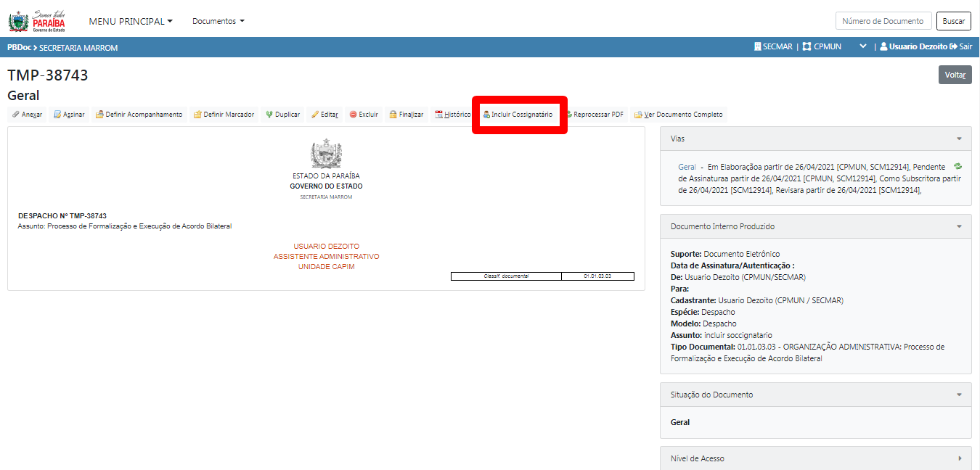Screen dimensions: 980x470
Task: Click the Buscar search button
Action: tap(953, 21)
